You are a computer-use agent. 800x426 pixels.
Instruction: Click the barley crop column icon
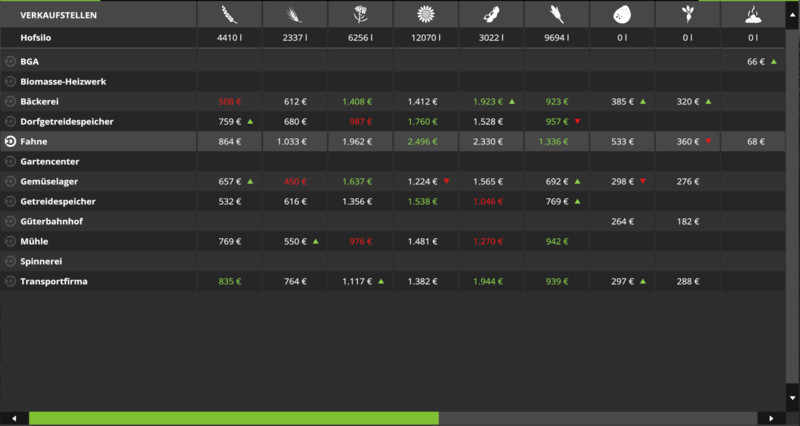[294, 14]
